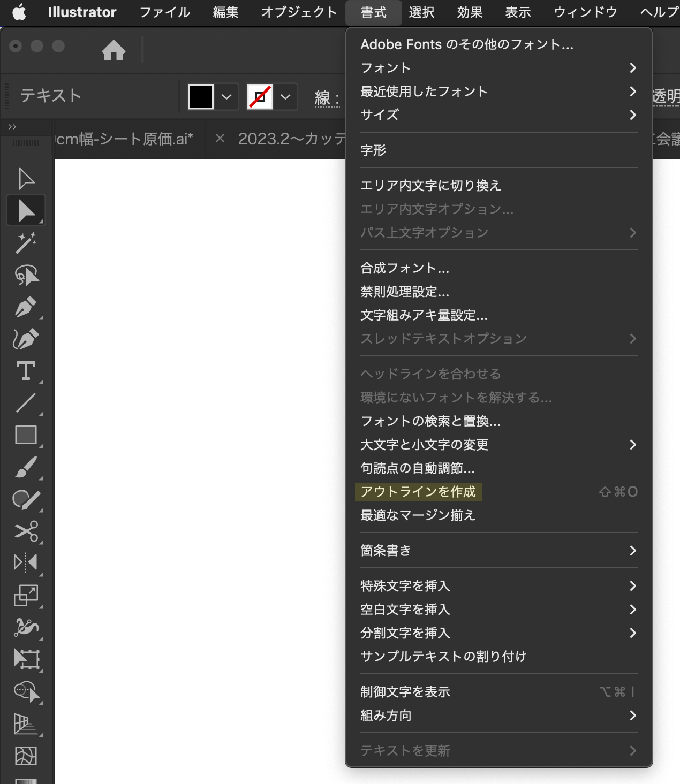Choose 制御文字を表示
Viewport: 680px width, 784px height.
tap(499, 692)
